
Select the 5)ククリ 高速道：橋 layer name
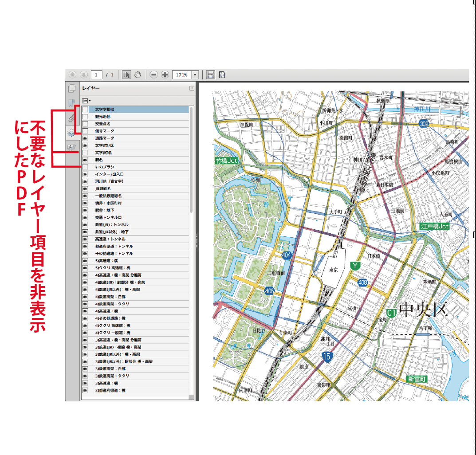point(113,268)
